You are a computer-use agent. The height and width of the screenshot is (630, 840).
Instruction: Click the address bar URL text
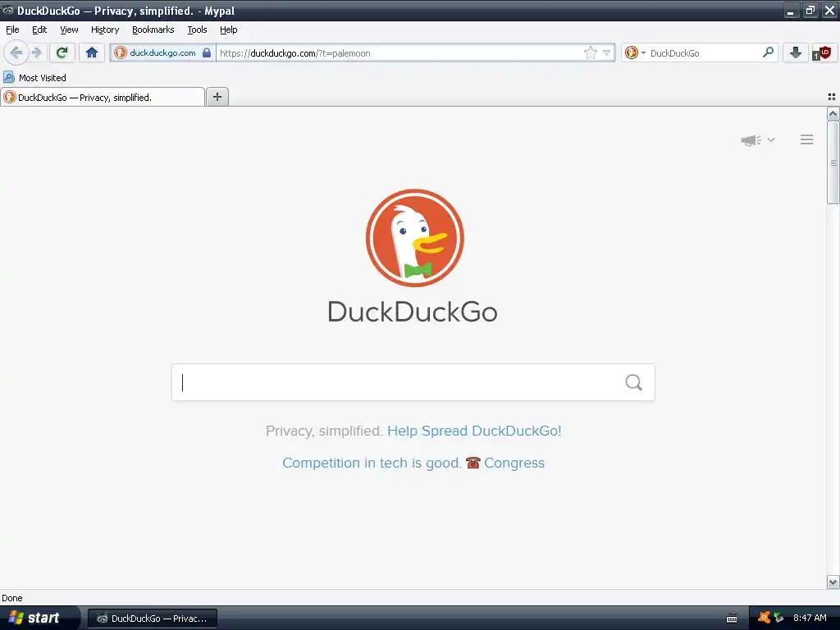(295, 53)
